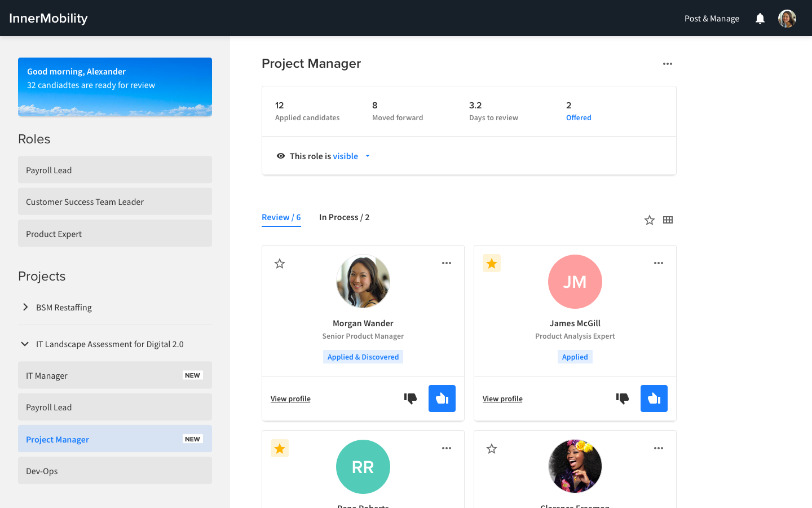Screen dimensions: 812x508
Task: Star Morgan Wander as favorite
Action: click(280, 264)
